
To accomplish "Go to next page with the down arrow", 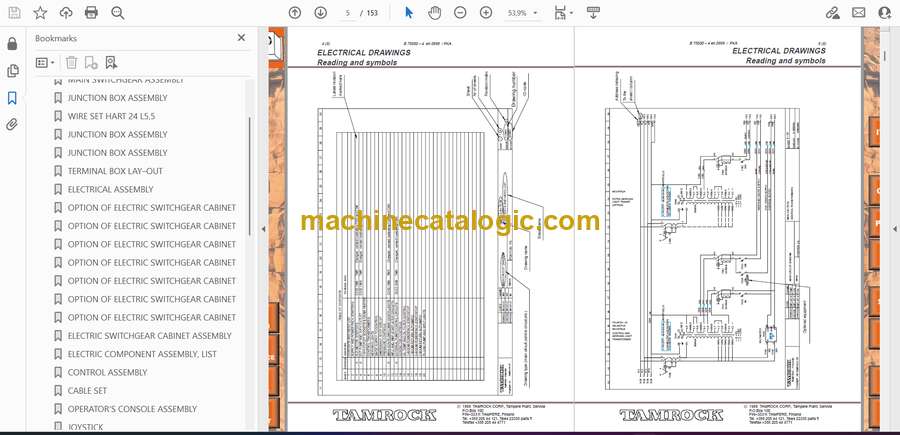I will [320, 13].
